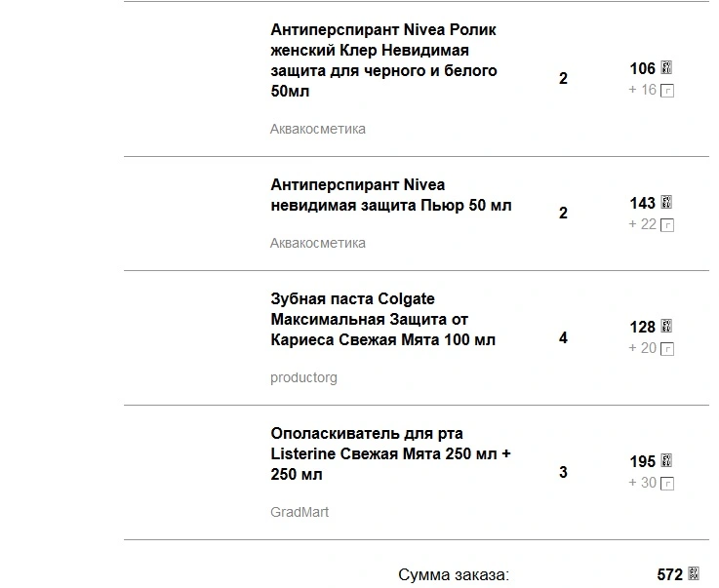
Task: Open the Listerine Свежая Мята mouthwash item
Action: tap(390, 453)
